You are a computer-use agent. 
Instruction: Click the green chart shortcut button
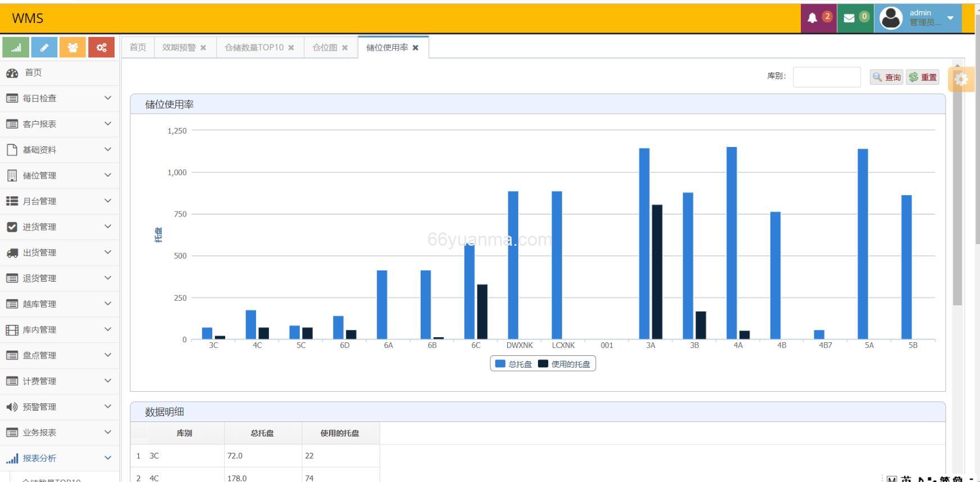point(16,48)
